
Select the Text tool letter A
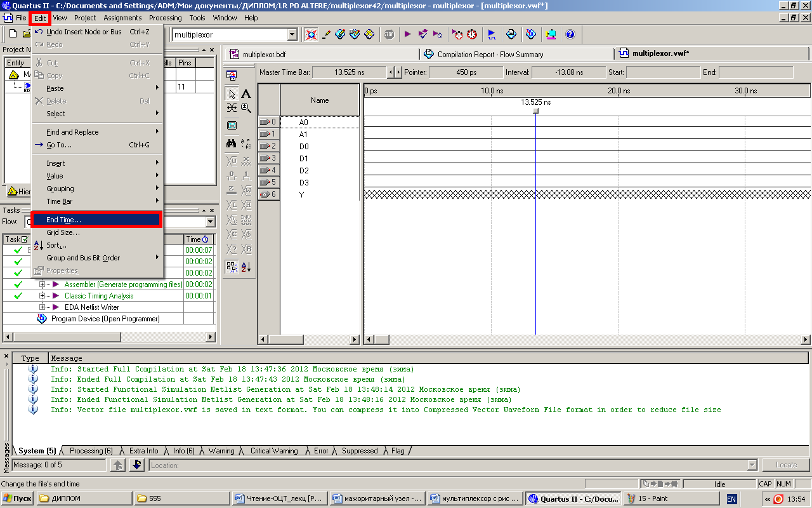coord(246,94)
